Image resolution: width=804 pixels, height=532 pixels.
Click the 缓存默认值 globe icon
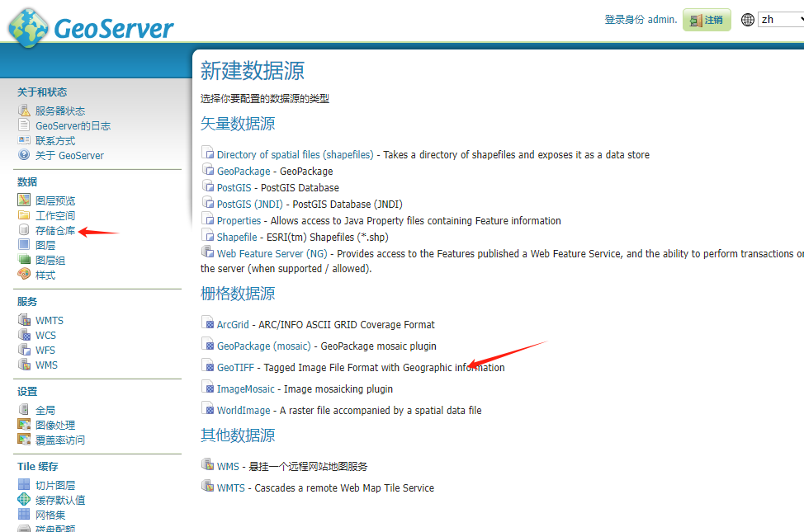coord(24,499)
